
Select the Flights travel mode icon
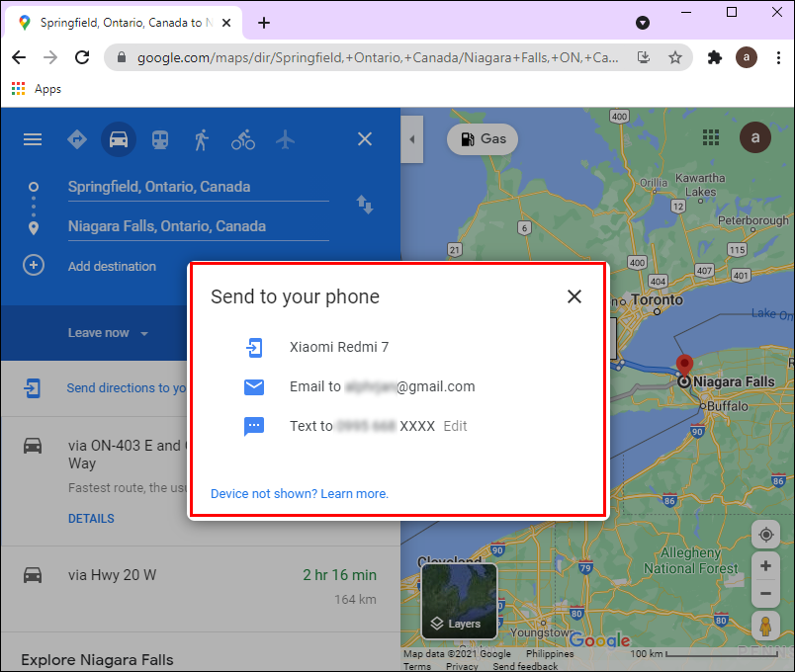(285, 139)
